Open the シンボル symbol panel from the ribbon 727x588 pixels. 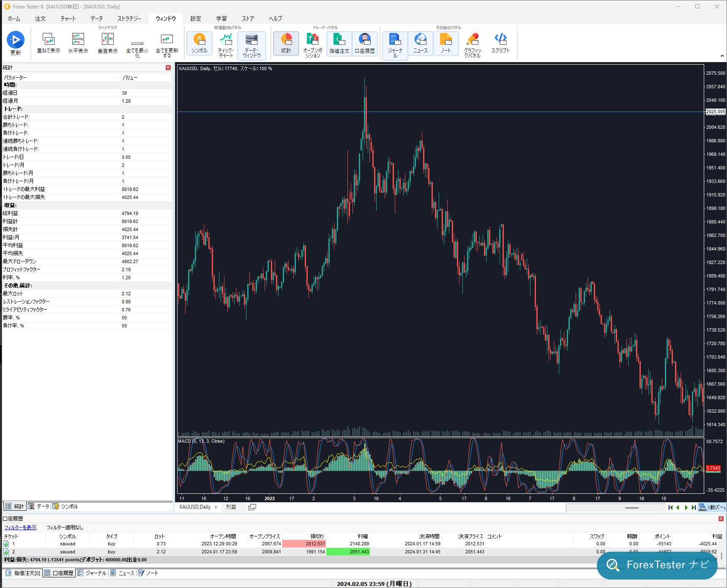click(199, 44)
